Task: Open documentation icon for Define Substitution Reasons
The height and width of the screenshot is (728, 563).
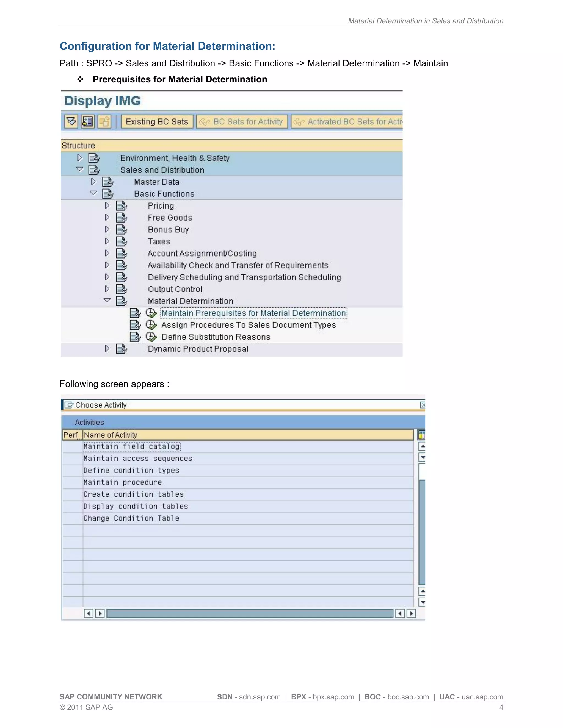Action: tap(135, 337)
